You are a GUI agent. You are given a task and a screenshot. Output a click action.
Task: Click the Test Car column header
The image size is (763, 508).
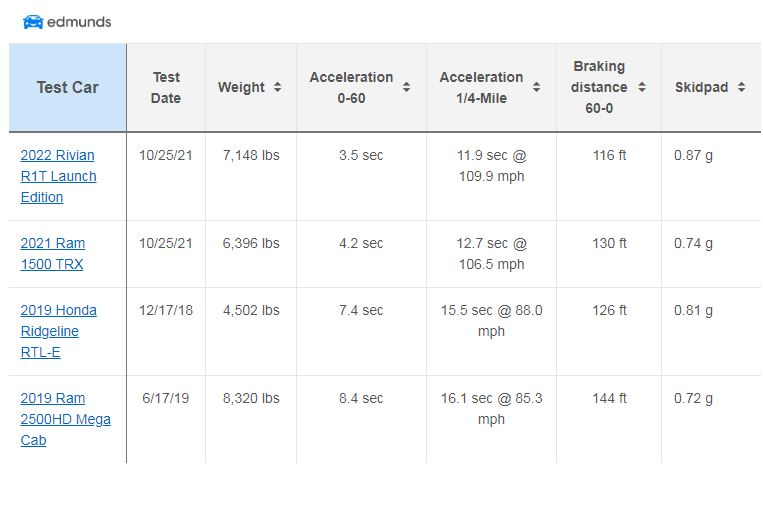click(x=67, y=88)
